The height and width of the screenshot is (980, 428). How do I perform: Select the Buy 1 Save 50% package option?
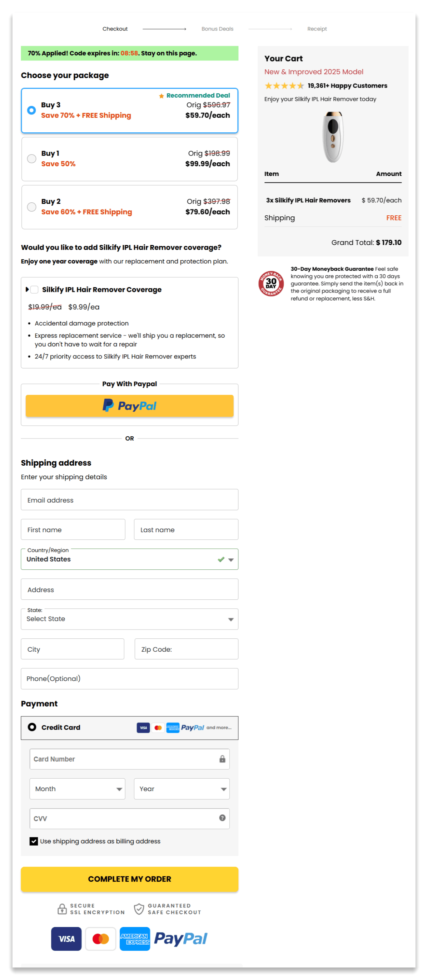[x=31, y=159]
